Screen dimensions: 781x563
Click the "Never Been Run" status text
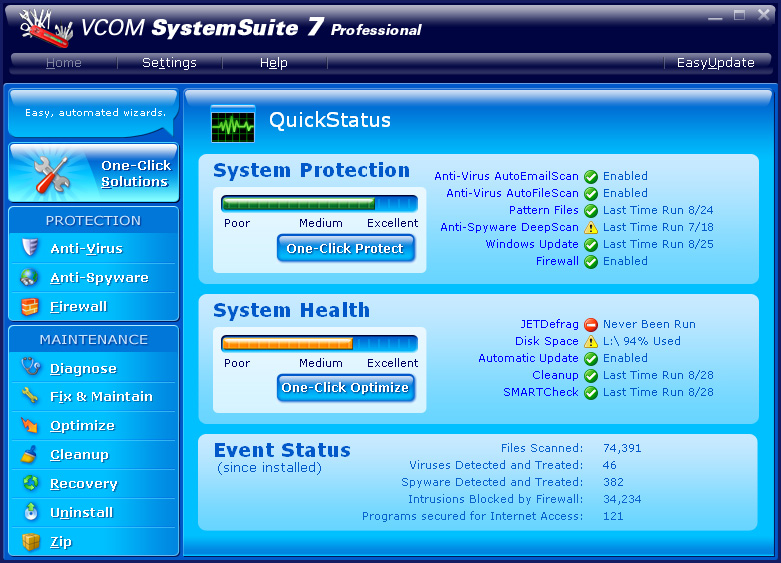[x=649, y=324]
